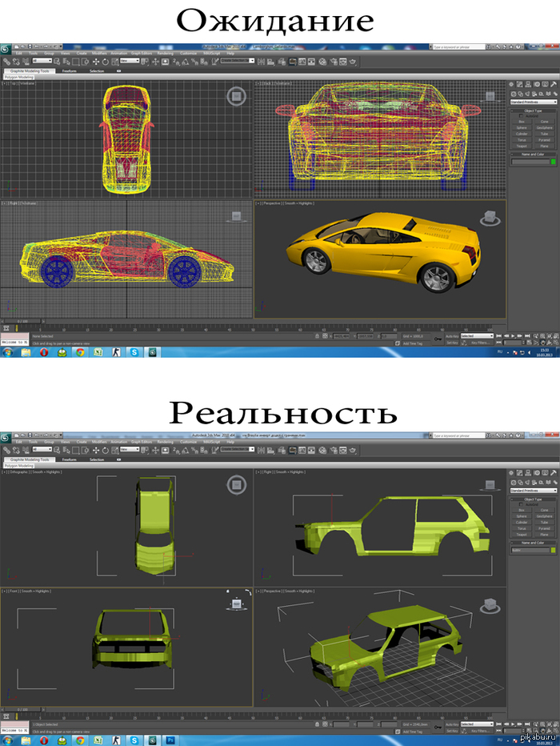Click green object color swatch in Ожидание window

[554, 161]
